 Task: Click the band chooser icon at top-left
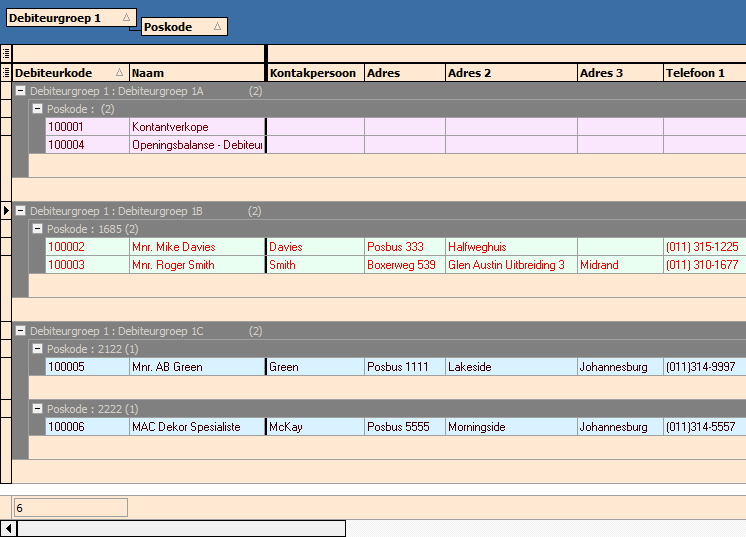click(x=6, y=54)
